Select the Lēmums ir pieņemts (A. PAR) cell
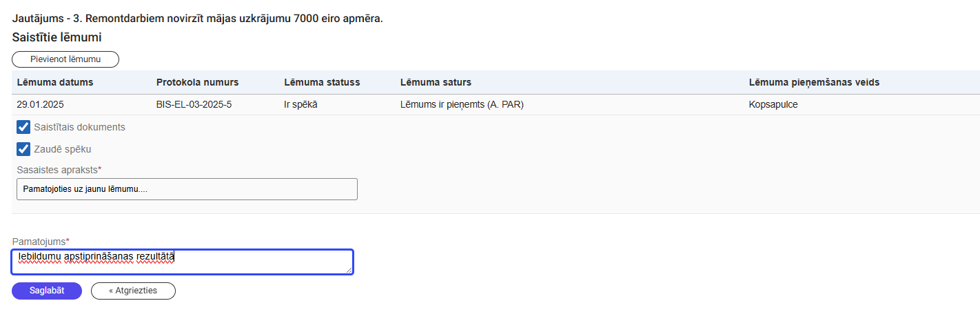This screenshot has width=980, height=312. (467, 105)
